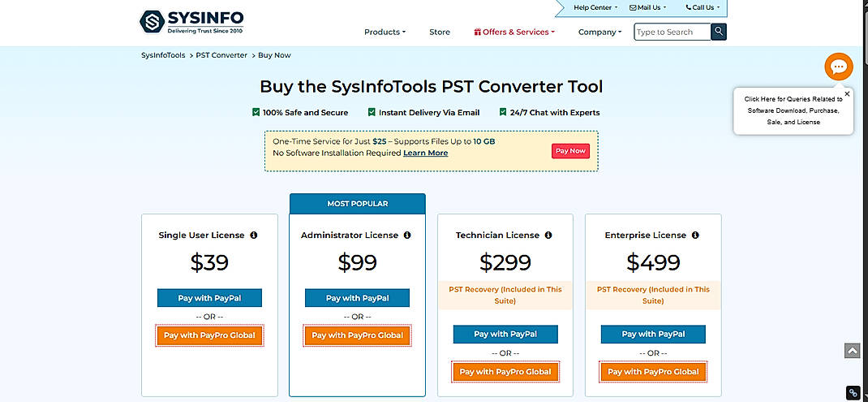Viewport: 868px width, 402px height.
Task: Pay with PayPal for $99 Administrator License
Action: (x=357, y=298)
